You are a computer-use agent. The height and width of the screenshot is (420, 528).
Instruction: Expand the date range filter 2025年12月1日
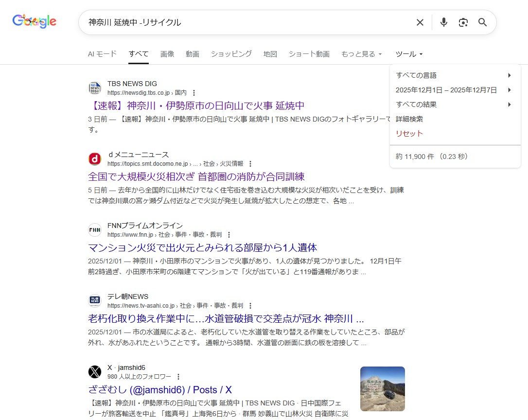(453, 90)
